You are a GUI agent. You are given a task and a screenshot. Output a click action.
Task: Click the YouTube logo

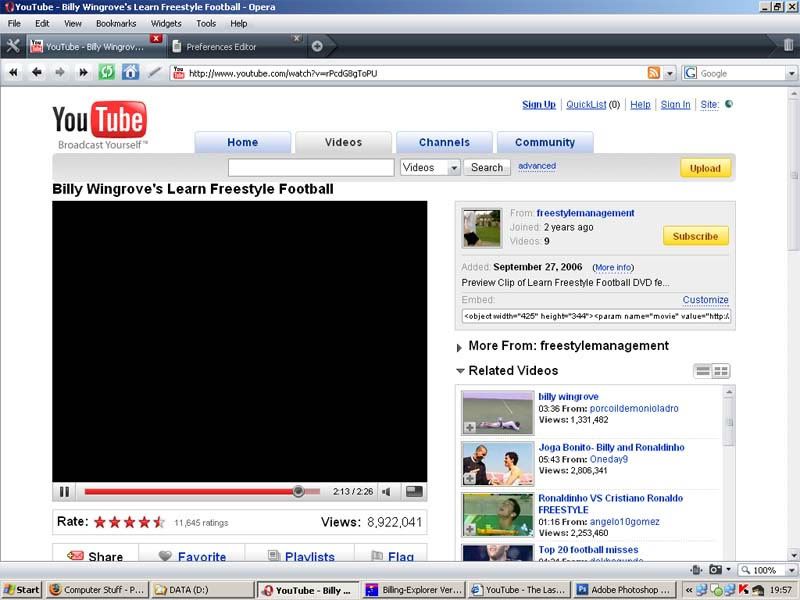tap(99, 124)
